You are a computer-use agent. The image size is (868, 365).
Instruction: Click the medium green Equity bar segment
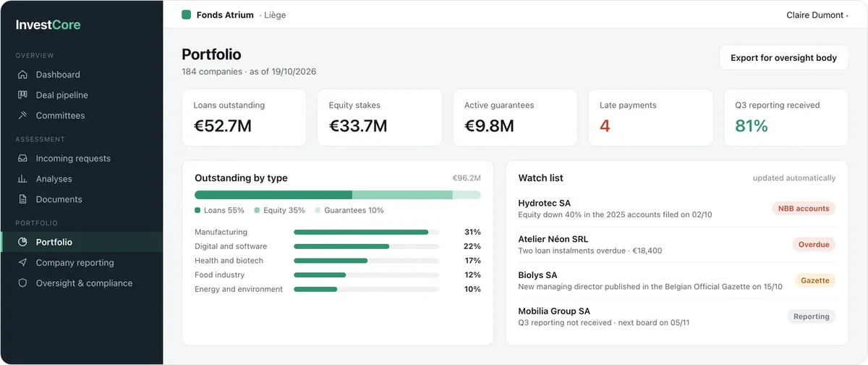point(402,195)
